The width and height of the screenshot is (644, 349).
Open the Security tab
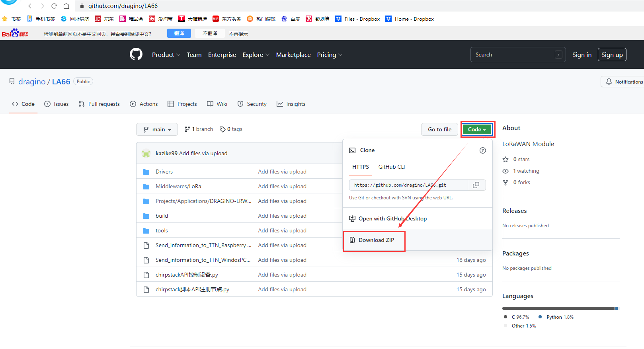click(x=252, y=104)
